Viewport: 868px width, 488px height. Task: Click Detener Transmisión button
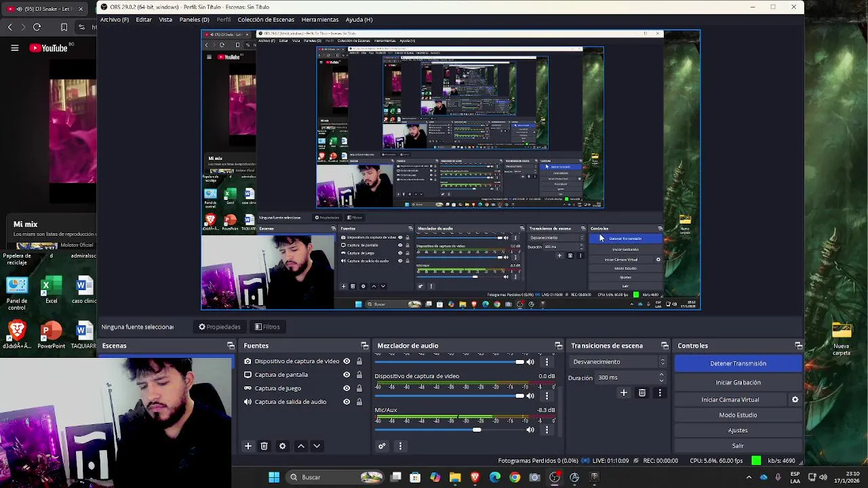pos(738,363)
